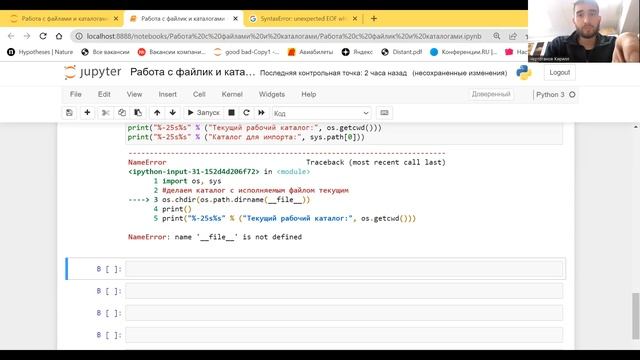Open the Конференции.RU bookmark
Image resolution: width=640 pixels, height=360 pixels.
click(x=464, y=52)
